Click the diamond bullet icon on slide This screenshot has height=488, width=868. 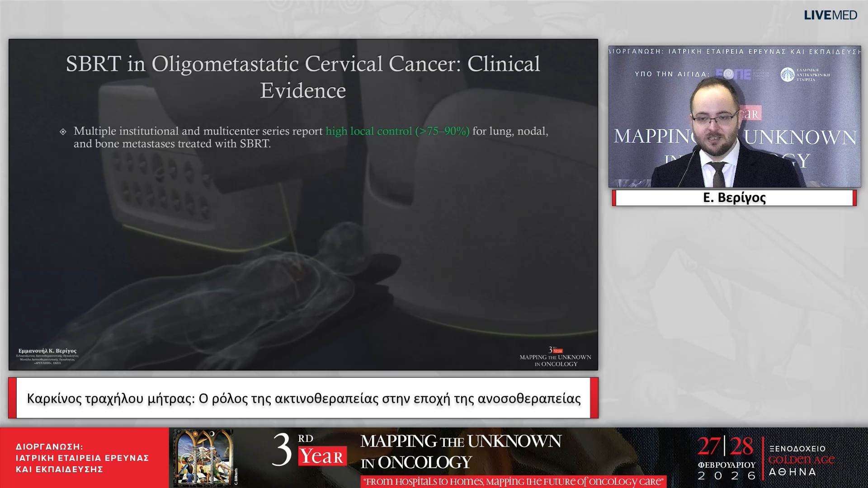[x=63, y=131]
